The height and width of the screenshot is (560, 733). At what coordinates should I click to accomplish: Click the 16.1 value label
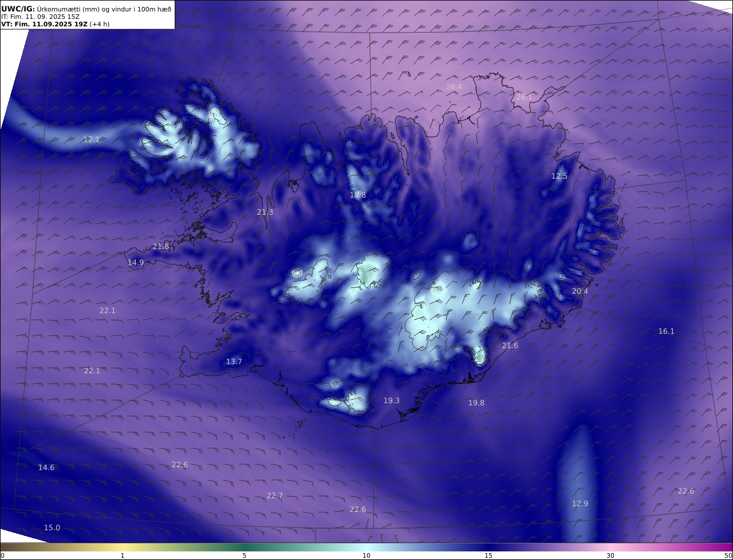click(x=666, y=332)
